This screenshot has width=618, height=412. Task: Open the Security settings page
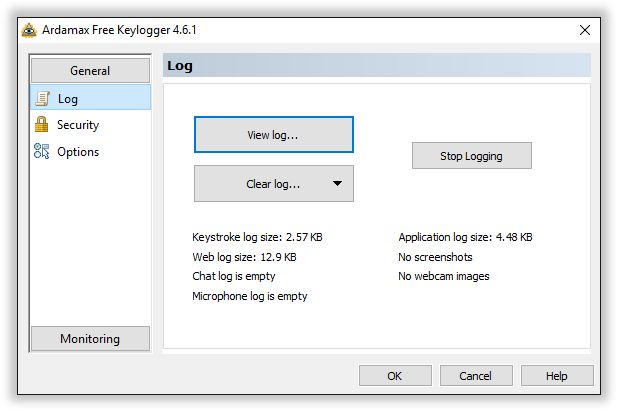coord(78,125)
